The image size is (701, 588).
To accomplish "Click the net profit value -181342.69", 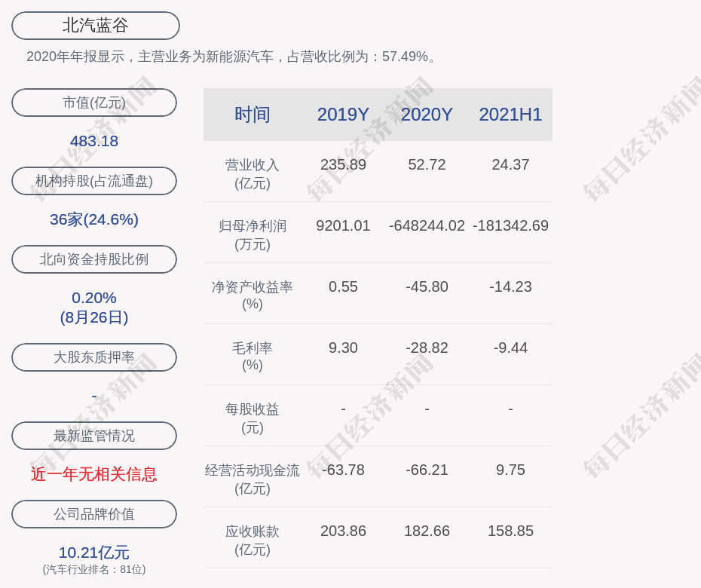I will point(510,226).
